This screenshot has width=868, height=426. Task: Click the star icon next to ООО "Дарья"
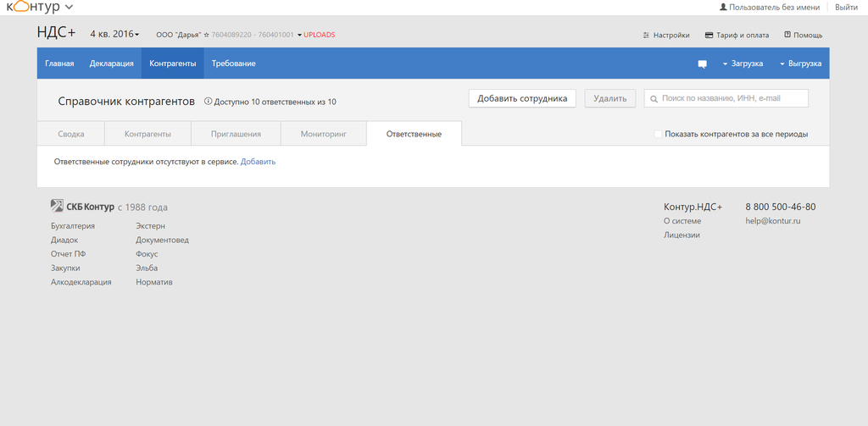pyautogui.click(x=206, y=35)
